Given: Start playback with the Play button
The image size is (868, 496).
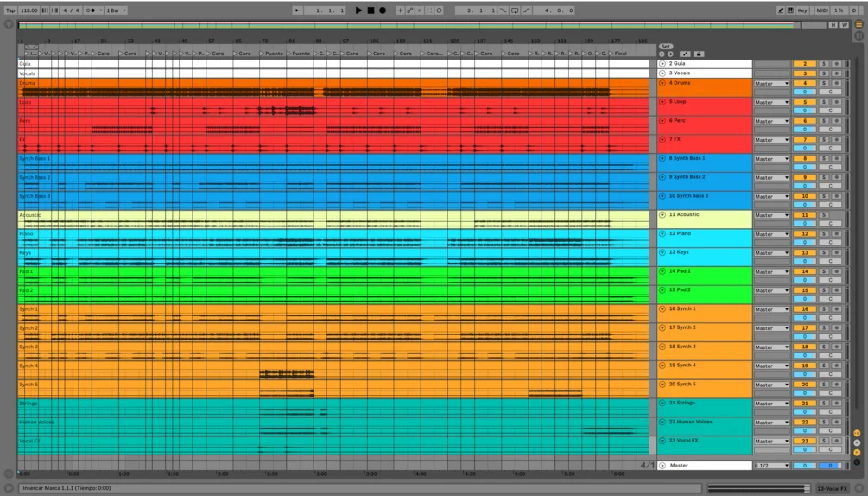Looking at the screenshot, I should (358, 10).
